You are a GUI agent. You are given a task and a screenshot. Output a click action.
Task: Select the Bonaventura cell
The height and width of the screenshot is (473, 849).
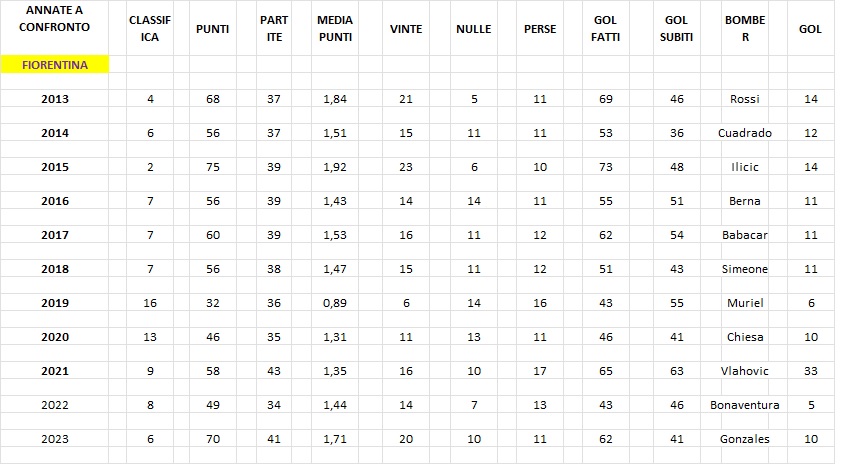tap(744, 405)
